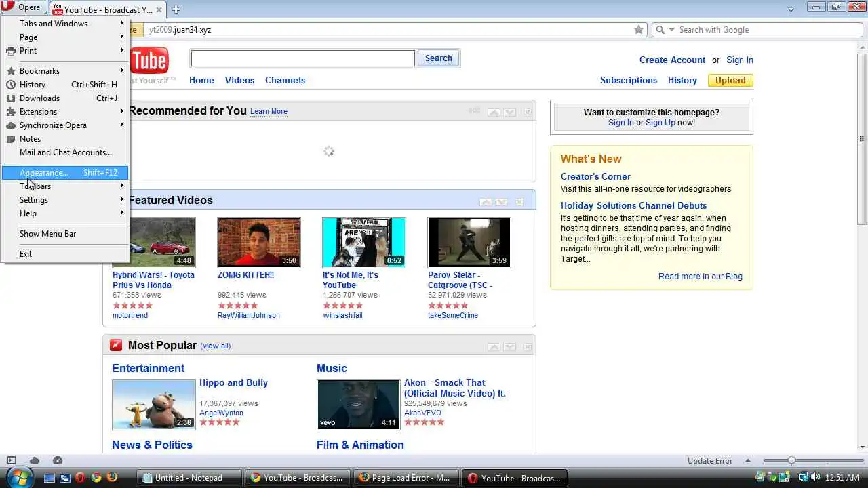Move Featured Videos module down
Image resolution: width=868 pixels, height=488 pixels.
(501, 202)
